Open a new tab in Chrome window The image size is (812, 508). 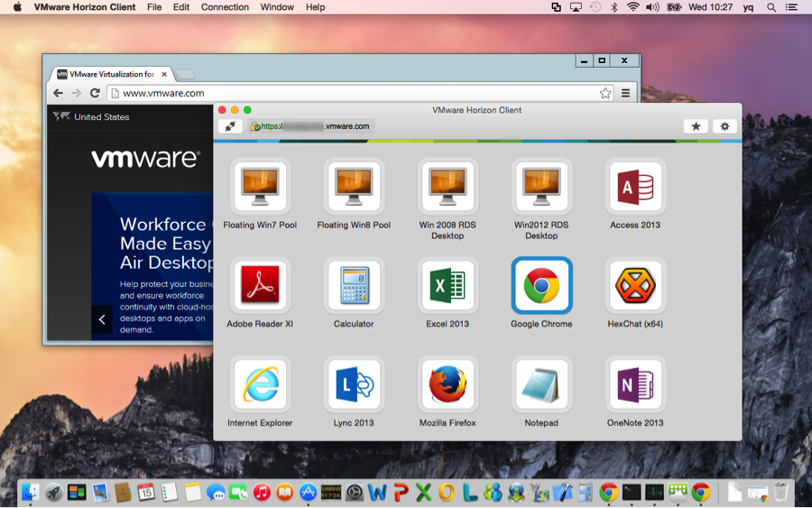(185, 75)
